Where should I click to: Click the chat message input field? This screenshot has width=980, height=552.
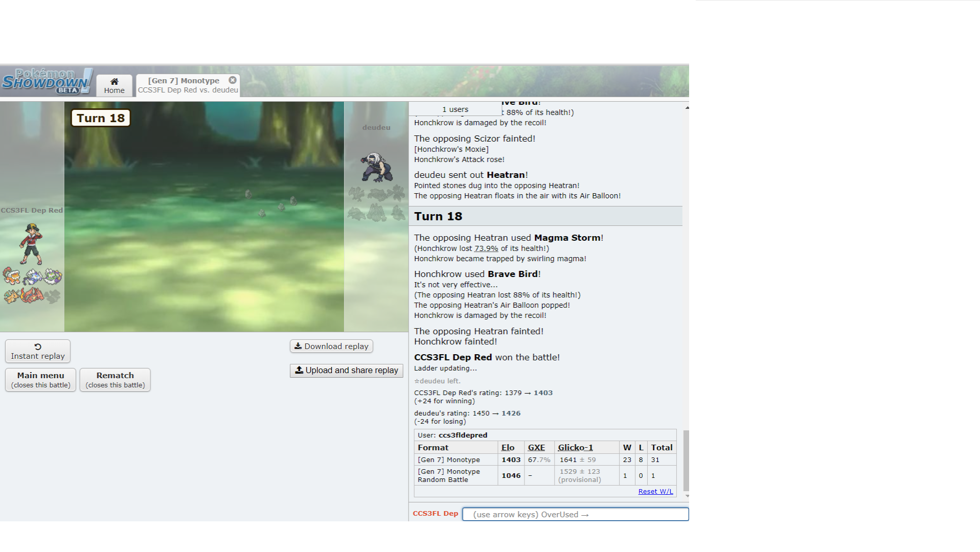[x=575, y=514]
